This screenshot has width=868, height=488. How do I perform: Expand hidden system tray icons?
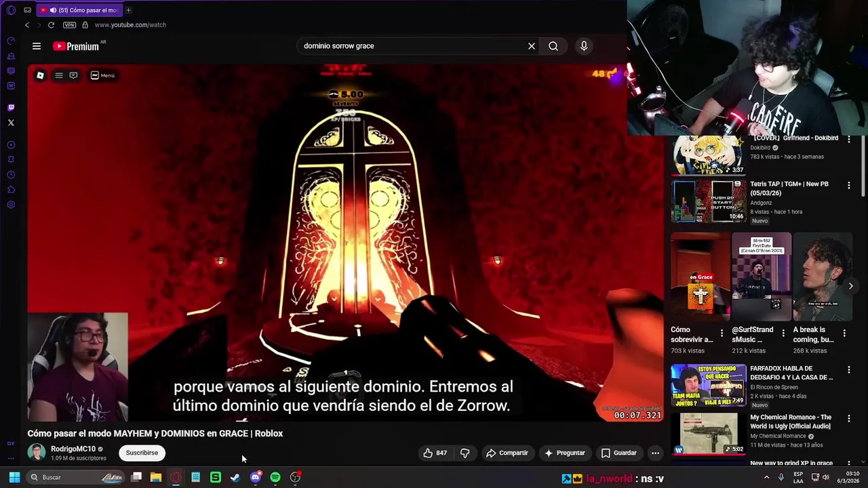click(767, 477)
